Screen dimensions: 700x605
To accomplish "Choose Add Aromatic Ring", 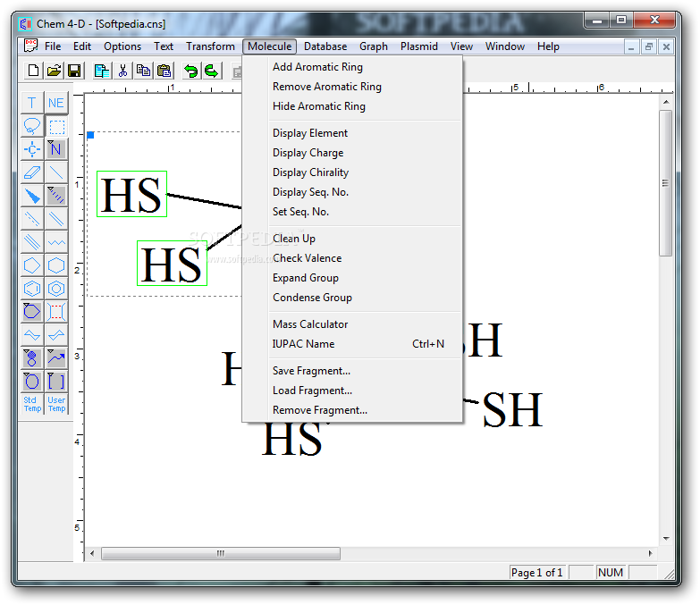I will 352,67.
